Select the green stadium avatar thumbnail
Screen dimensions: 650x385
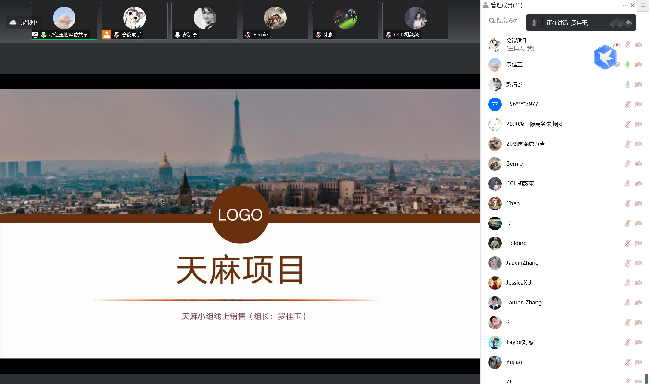(x=345, y=21)
